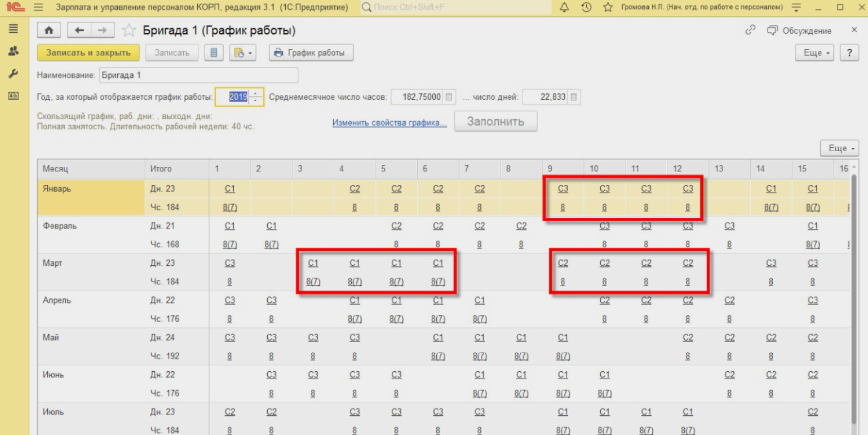Viewport: 868px width, 435px height.
Task: Click the year spinner stepper arrows
Action: click(256, 97)
